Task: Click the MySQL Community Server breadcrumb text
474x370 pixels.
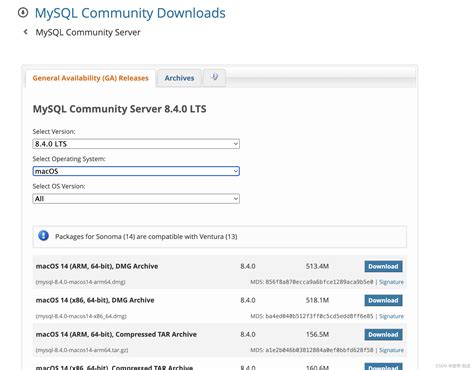Action: (x=88, y=32)
